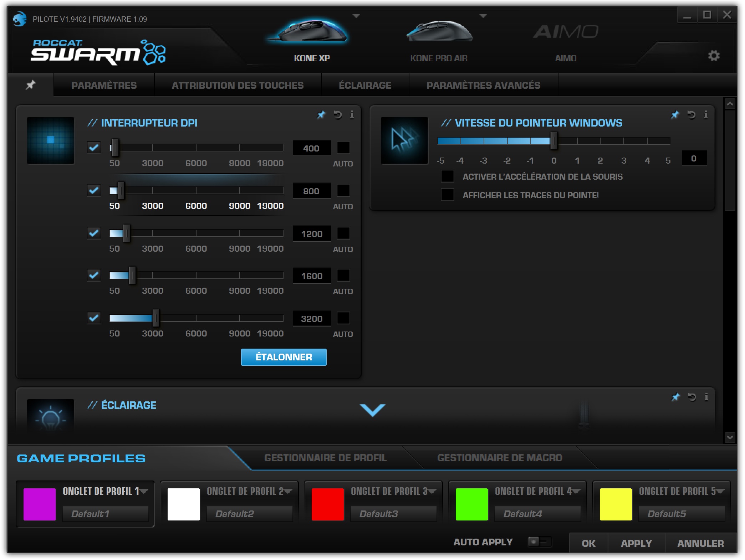745x560 pixels.
Task: Disable the 3200 DPI level checkbox
Action: point(94,318)
